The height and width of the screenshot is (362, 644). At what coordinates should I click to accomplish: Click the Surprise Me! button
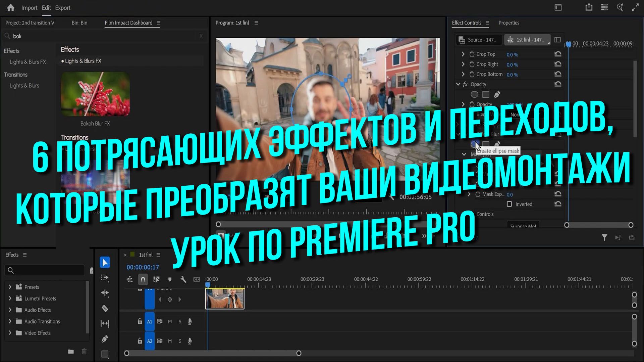523,225
